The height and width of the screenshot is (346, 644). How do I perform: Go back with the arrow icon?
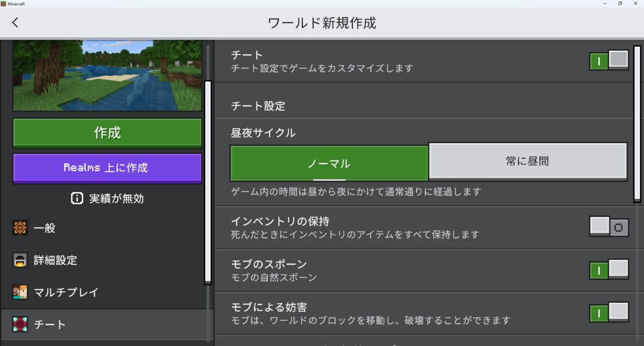coord(15,22)
